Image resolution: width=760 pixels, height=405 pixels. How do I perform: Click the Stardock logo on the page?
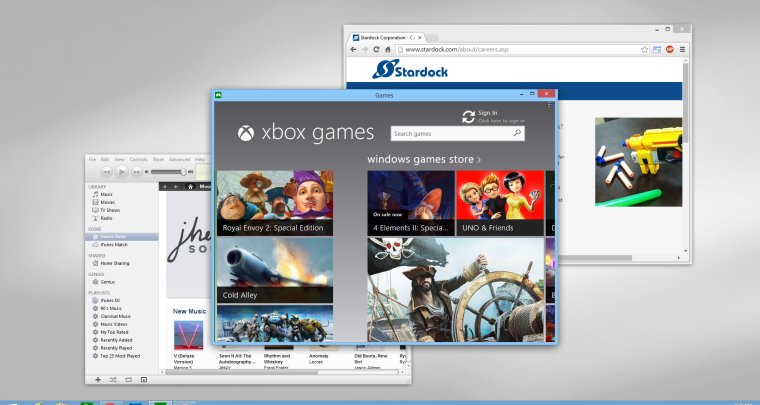tap(410, 69)
